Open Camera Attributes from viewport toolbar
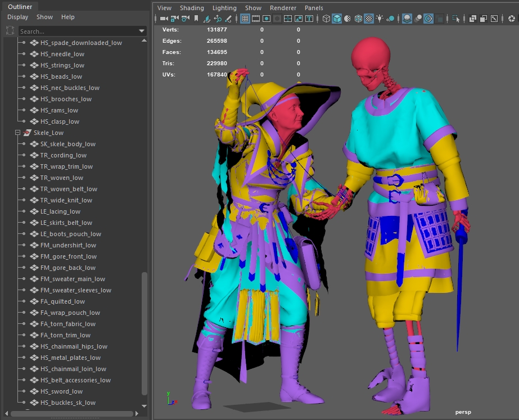Viewport: 519px width, 420px height. click(185, 19)
